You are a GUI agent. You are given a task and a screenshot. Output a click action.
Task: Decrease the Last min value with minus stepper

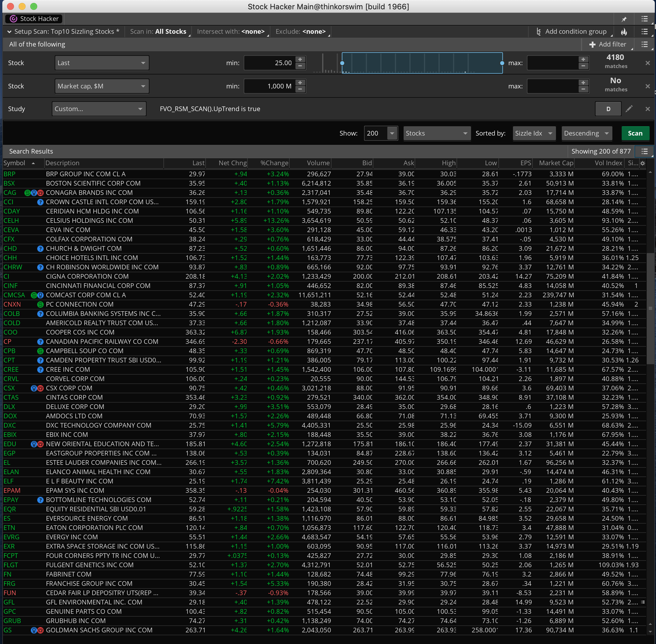pyautogui.click(x=300, y=66)
